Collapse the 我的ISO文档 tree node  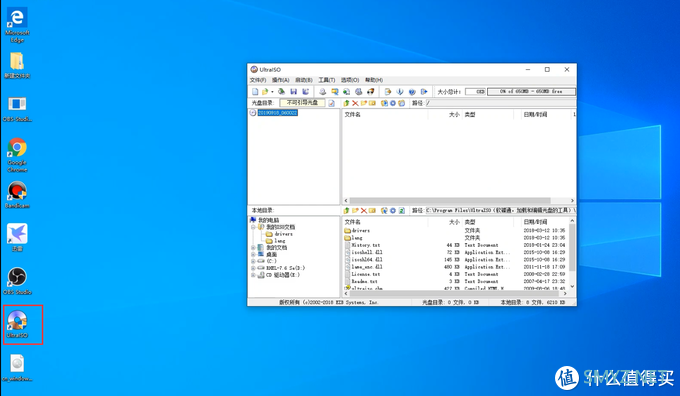pos(253,227)
